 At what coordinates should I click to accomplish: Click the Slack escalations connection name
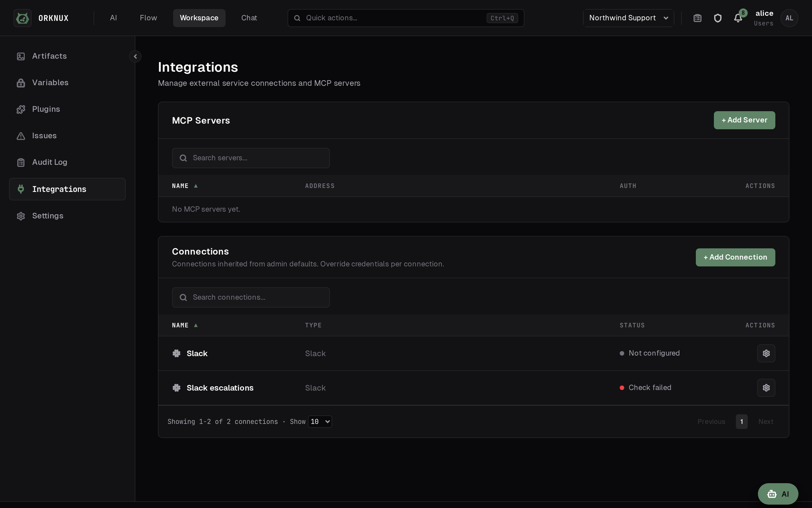pos(220,388)
